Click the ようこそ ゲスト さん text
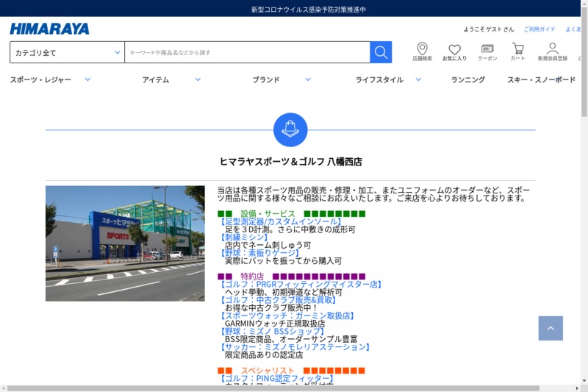Screen dimensions: 588x392 [489, 29]
